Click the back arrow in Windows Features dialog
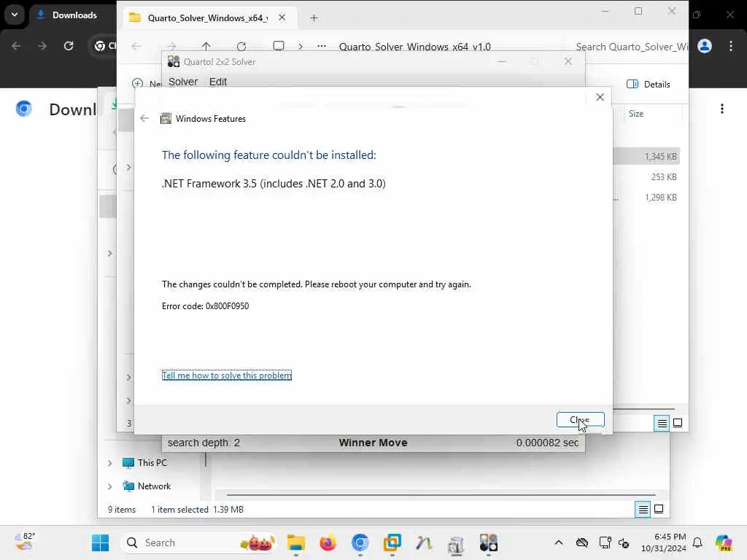Image resolution: width=747 pixels, height=560 pixels. click(144, 118)
